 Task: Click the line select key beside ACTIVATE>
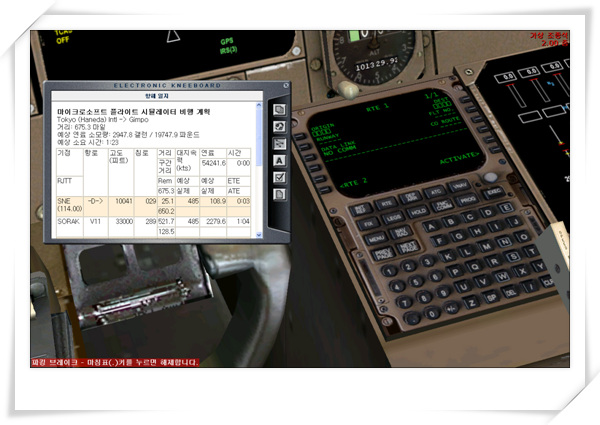[x=496, y=150]
